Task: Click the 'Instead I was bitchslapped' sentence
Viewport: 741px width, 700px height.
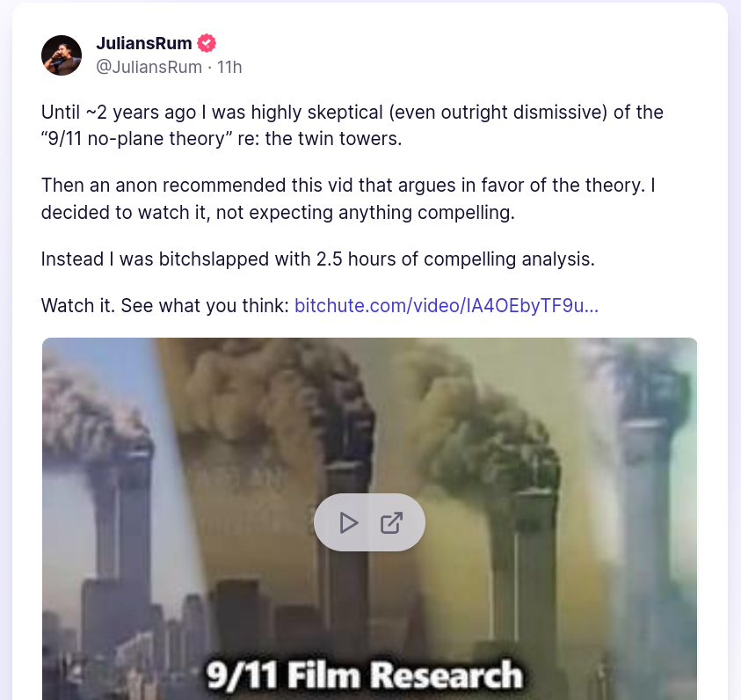Action: click(317, 259)
